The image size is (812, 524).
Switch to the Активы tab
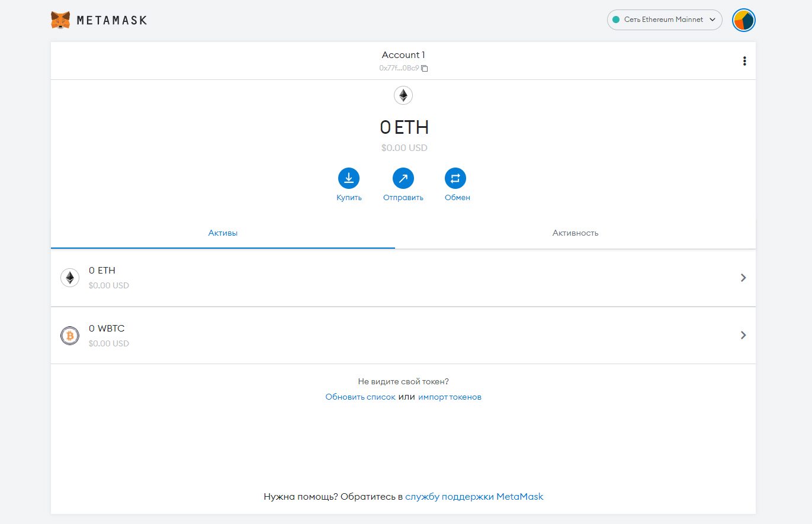(x=223, y=233)
